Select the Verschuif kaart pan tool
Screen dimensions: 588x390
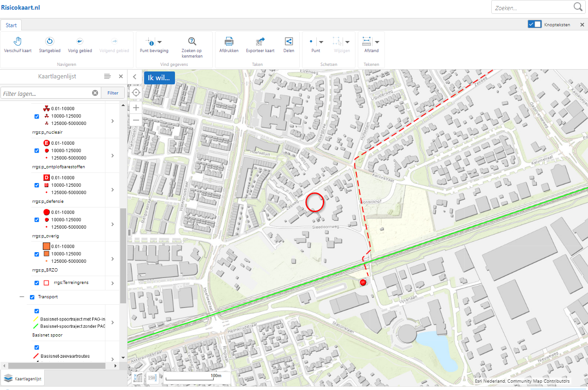coord(17,41)
